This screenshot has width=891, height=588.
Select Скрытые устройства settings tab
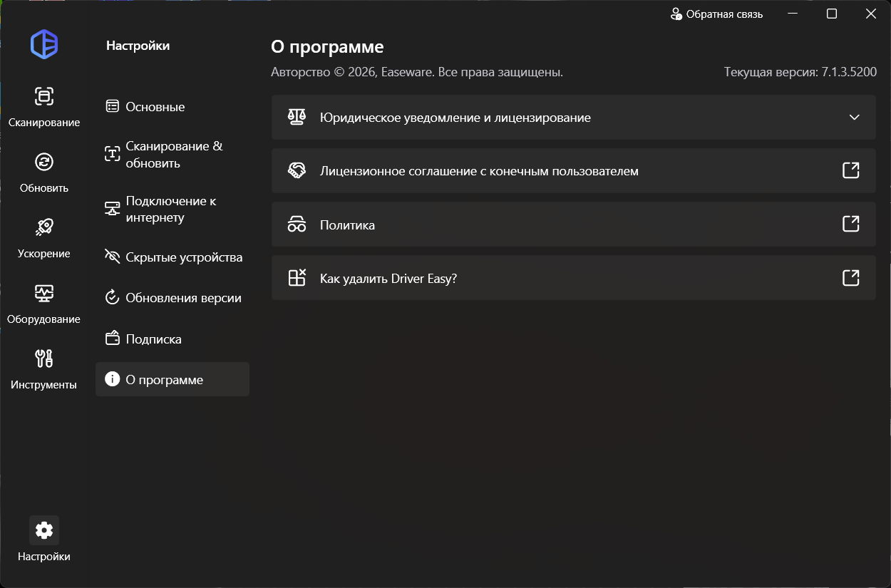click(172, 257)
